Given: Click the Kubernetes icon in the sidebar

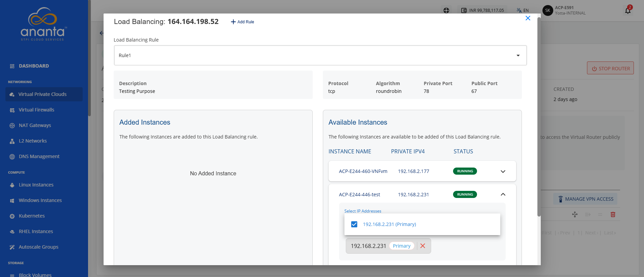Looking at the screenshot, I should 12,216.
